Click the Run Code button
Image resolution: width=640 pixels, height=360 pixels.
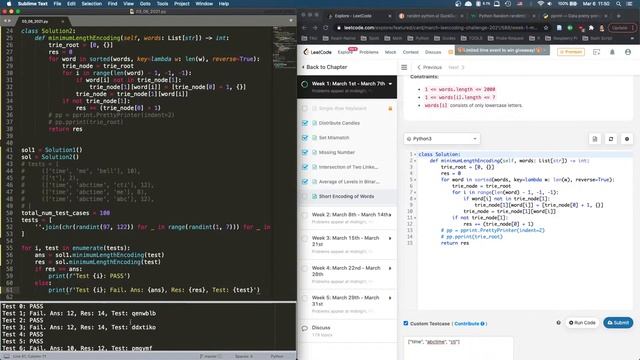point(582,322)
